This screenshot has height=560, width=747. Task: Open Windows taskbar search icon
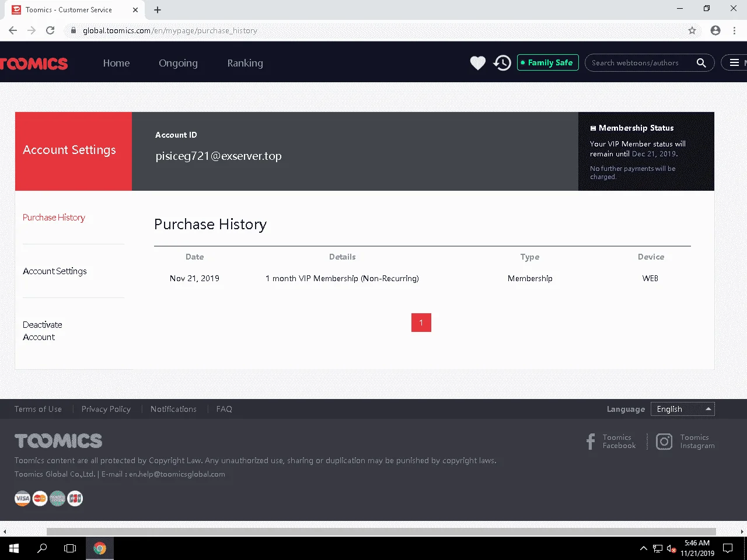[42, 548]
